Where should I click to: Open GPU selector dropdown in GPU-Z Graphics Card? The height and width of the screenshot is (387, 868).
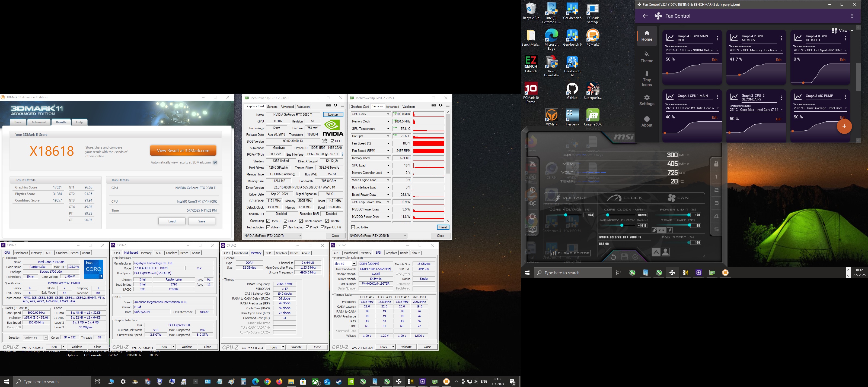(273, 235)
